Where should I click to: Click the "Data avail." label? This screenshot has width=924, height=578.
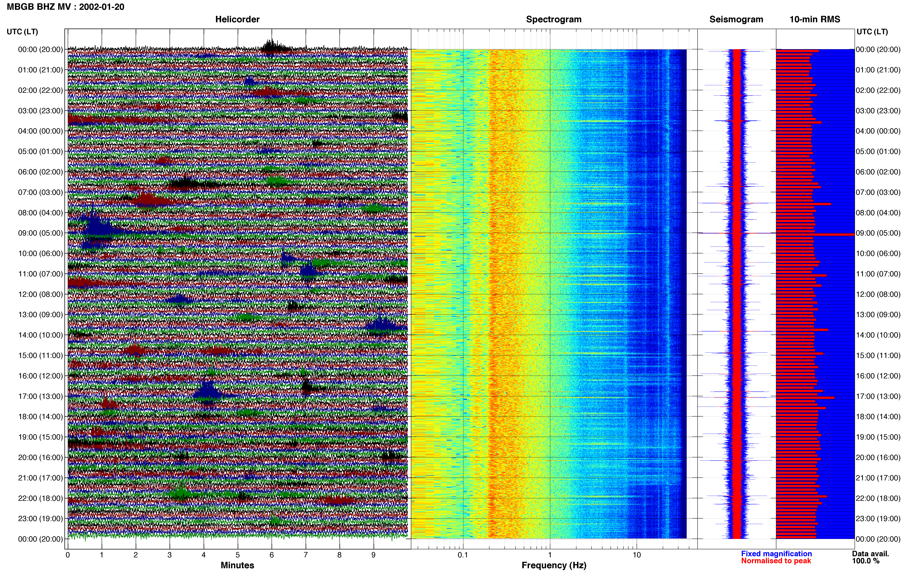pos(870,554)
